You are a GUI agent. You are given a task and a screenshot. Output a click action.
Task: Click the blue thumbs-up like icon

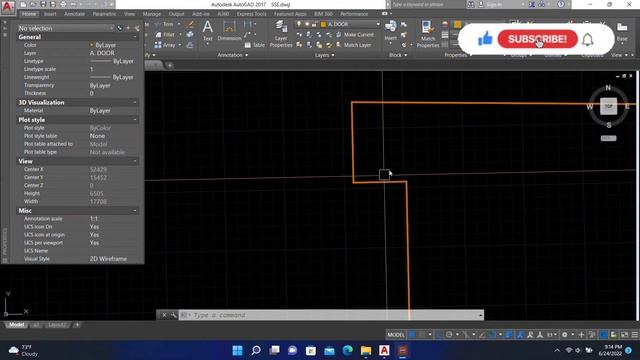click(485, 39)
